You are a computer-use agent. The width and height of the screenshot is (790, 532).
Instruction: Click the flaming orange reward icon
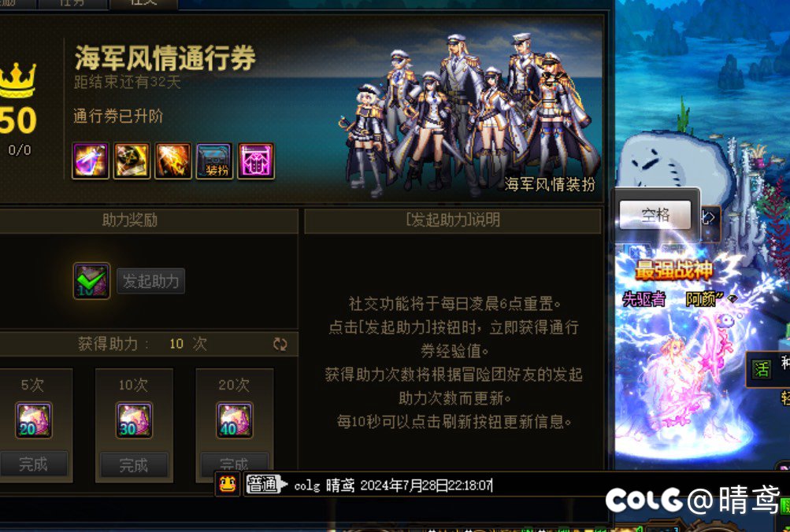(173, 161)
